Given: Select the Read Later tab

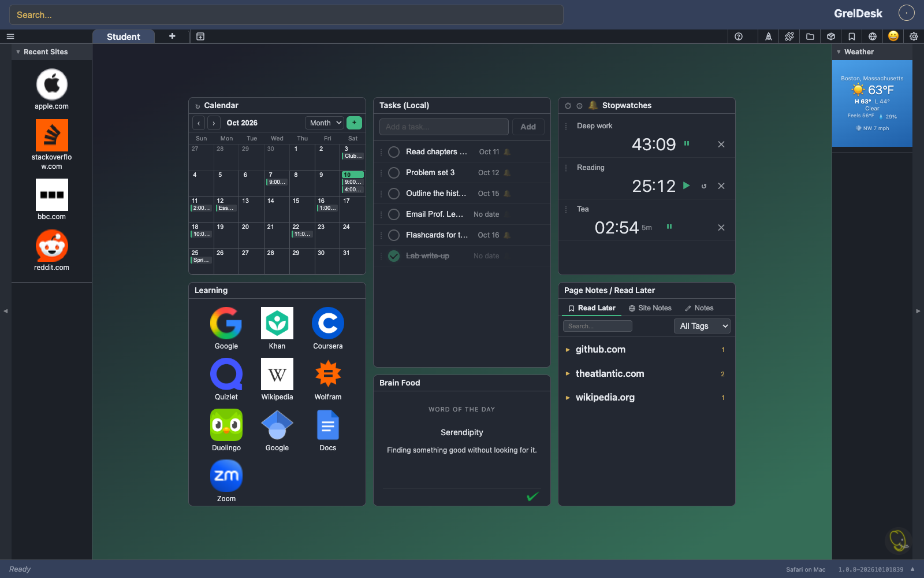Looking at the screenshot, I should [x=592, y=308].
